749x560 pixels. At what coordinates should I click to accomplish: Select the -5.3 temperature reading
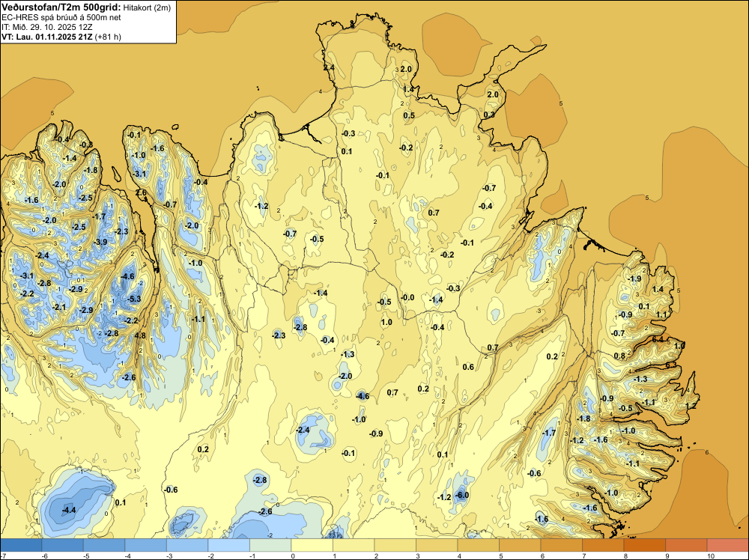click(135, 299)
